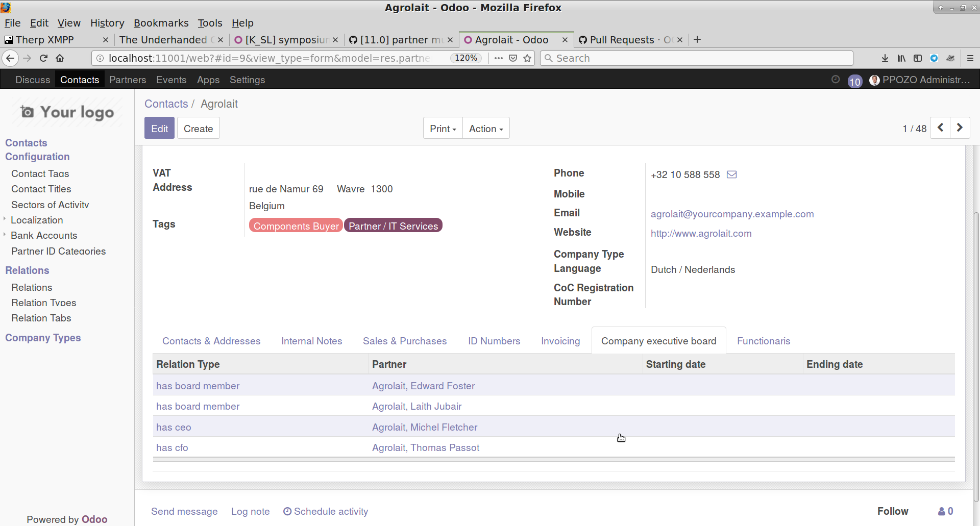Switch to the Invoicing tab
The height and width of the screenshot is (526, 980).
(560, 341)
